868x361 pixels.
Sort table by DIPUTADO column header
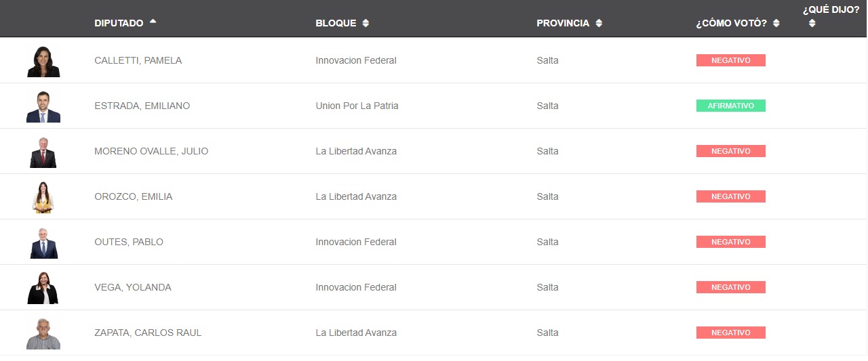click(119, 23)
